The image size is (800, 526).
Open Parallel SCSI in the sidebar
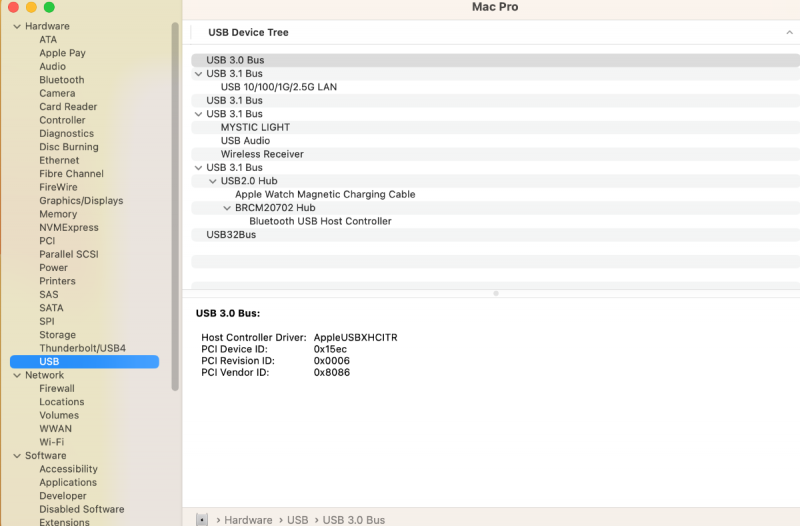coord(69,255)
